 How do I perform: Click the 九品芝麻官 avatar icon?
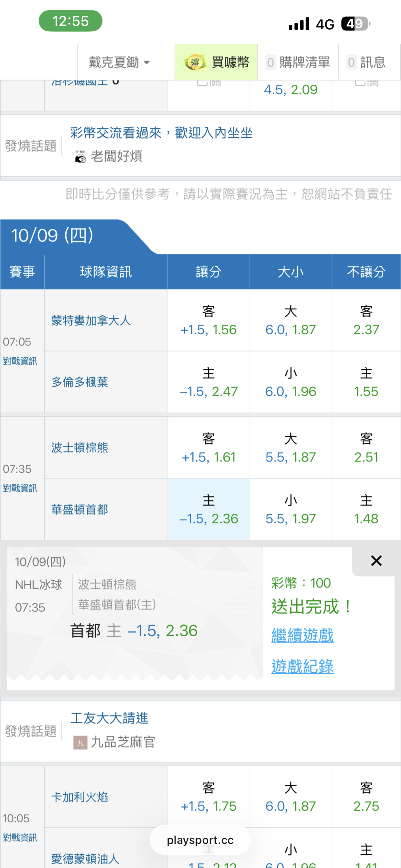(x=80, y=742)
